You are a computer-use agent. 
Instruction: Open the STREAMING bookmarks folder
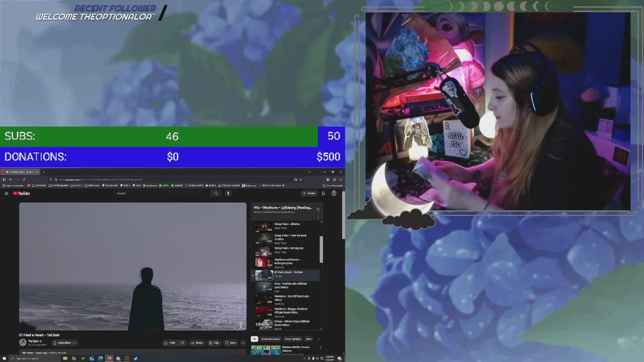[92, 186]
